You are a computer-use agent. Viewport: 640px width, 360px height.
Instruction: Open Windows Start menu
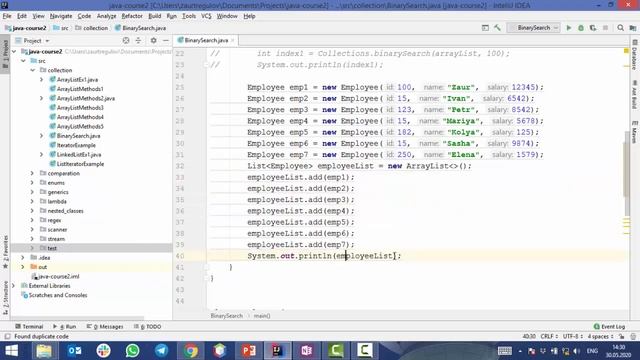pos(11,351)
